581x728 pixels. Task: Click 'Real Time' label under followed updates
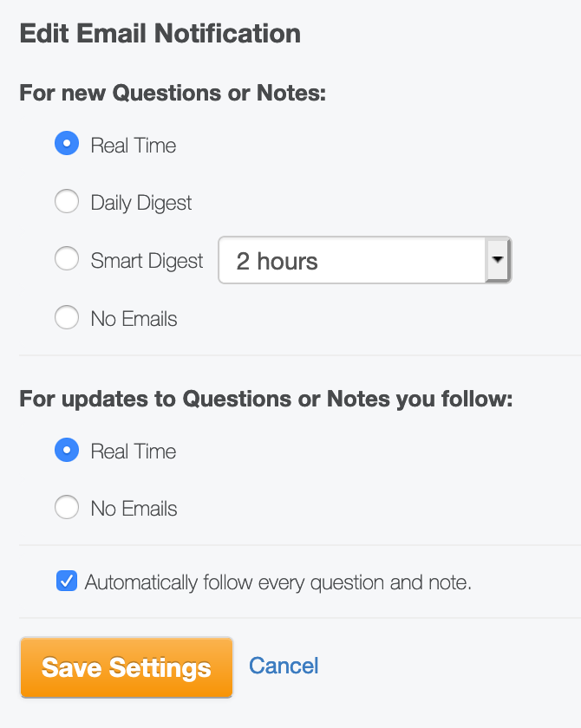[134, 452]
